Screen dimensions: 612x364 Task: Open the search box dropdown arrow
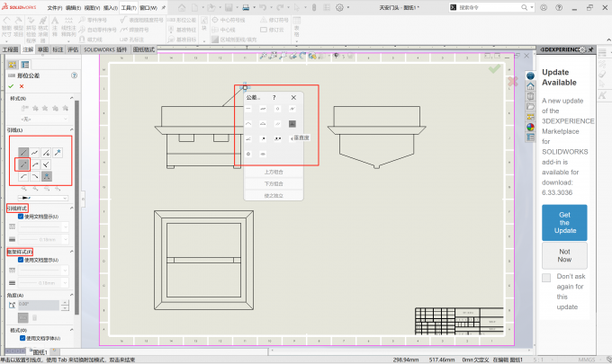532,7
